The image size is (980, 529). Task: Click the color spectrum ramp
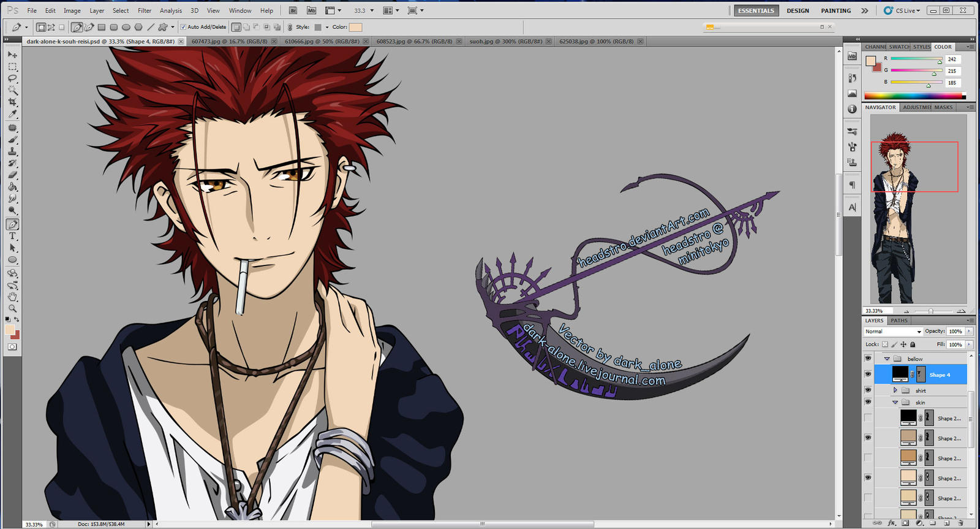915,96
